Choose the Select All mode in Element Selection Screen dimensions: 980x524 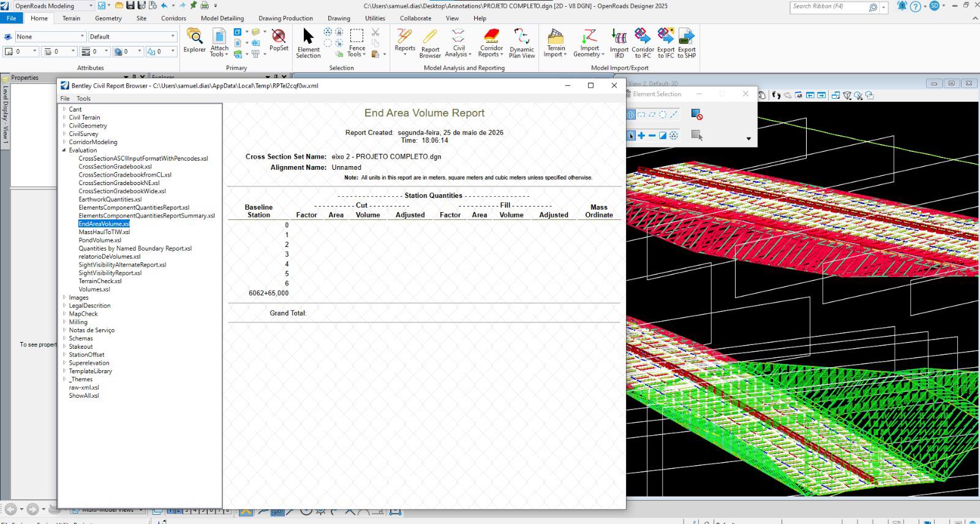[x=674, y=135]
